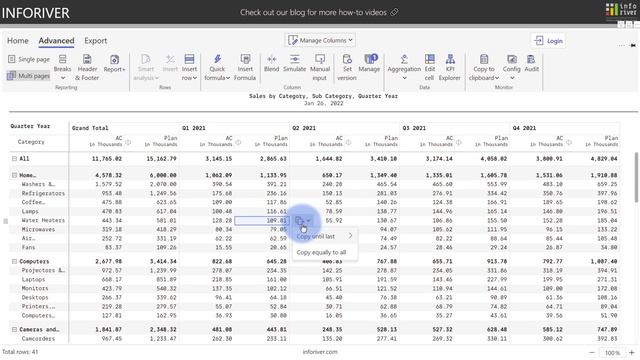640x360 pixels.
Task: Click the Total rows: 41 status
Action: coord(20,352)
